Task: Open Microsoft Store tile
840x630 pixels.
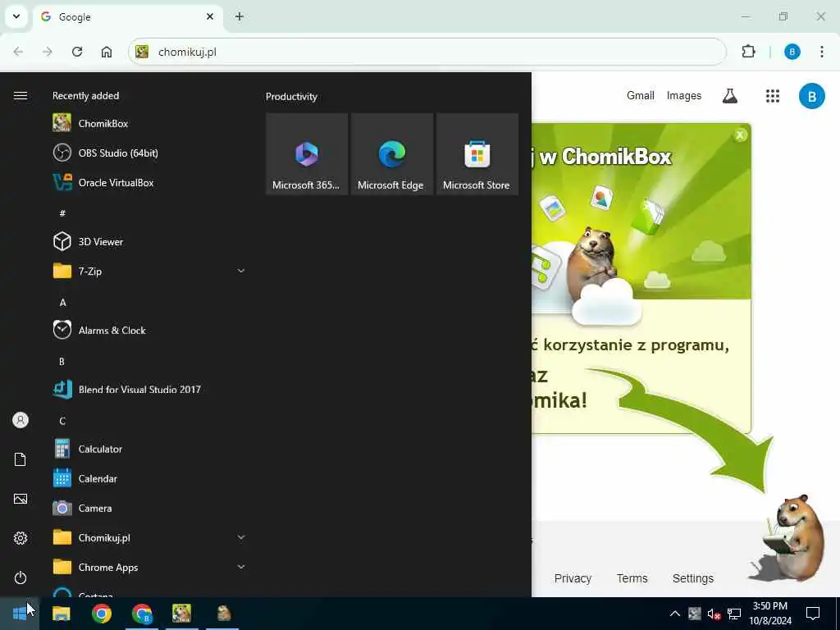Action: 477,153
